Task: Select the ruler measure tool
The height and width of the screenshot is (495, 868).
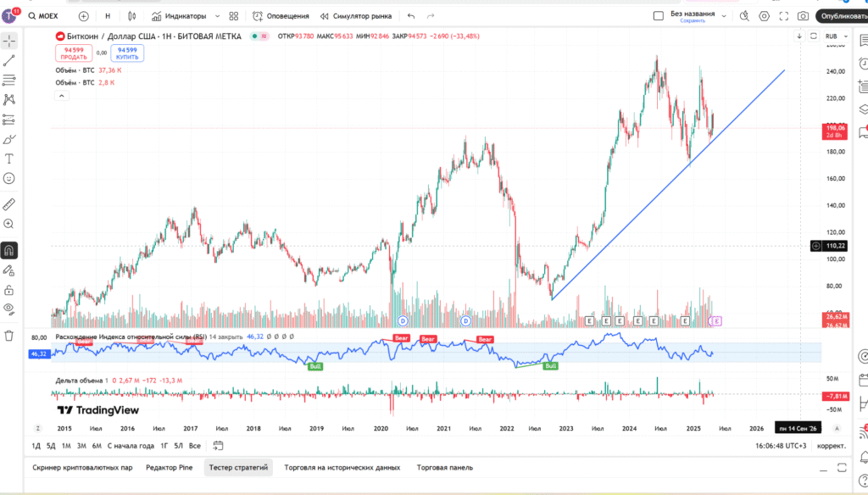Action: point(8,204)
